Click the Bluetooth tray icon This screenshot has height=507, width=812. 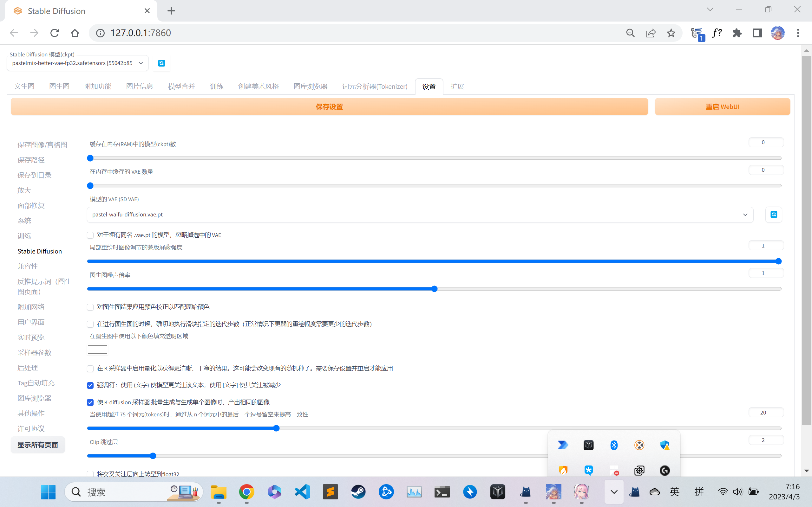tap(614, 445)
